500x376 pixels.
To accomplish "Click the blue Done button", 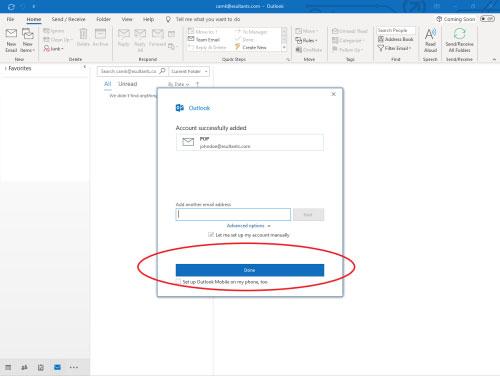I will point(250,270).
